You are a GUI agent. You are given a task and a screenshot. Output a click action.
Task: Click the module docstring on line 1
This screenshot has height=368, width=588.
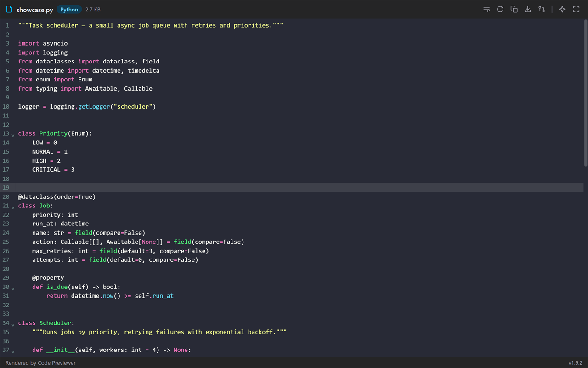click(151, 25)
